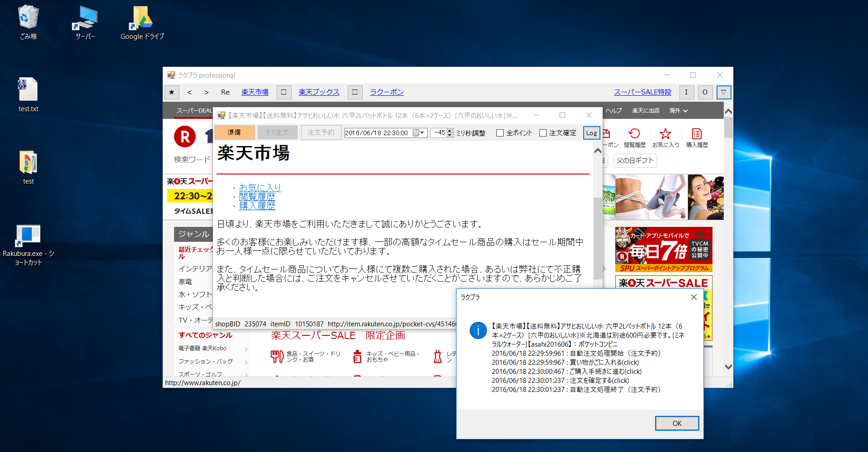Screen dimensions: 868x452
Task: Select the Google ドライブ desktop icon
Action: [142, 22]
